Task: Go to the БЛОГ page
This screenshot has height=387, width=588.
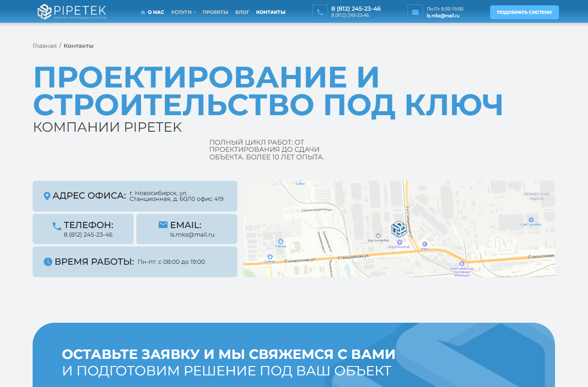Action: [x=242, y=12]
